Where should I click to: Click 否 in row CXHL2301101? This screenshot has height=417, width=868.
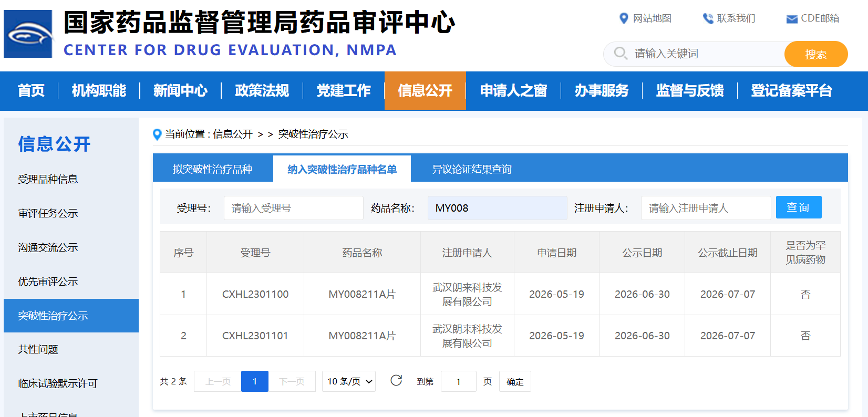coord(805,336)
